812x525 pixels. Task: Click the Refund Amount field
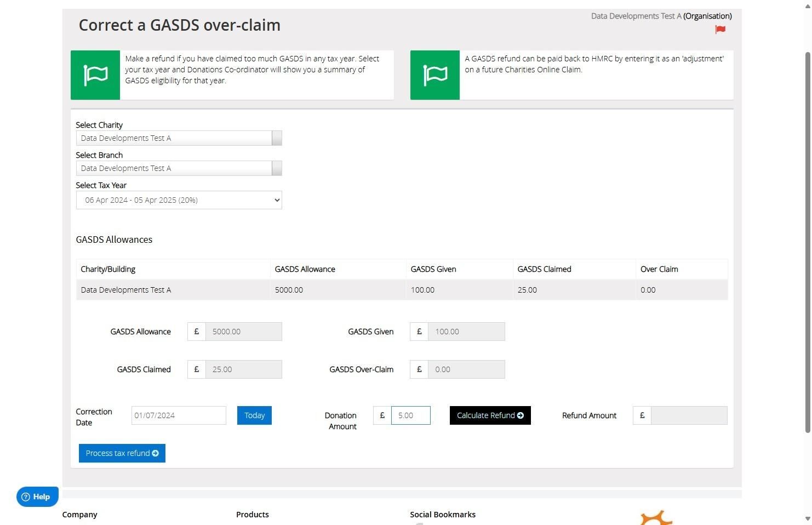[x=689, y=415]
